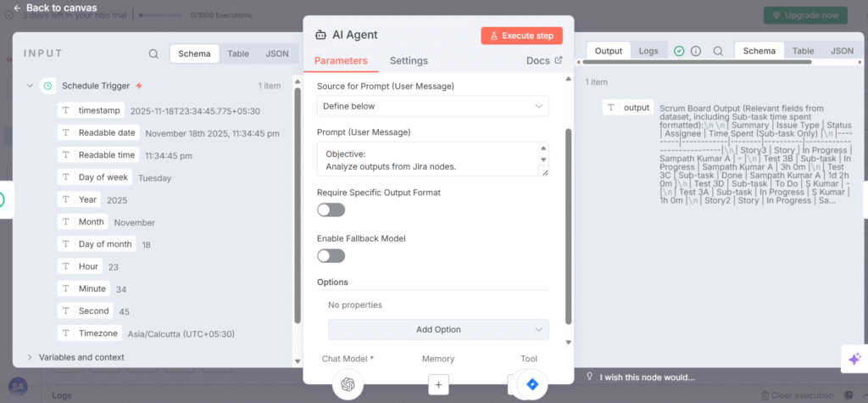Collapse the Schedule Trigger tree

[x=30, y=86]
